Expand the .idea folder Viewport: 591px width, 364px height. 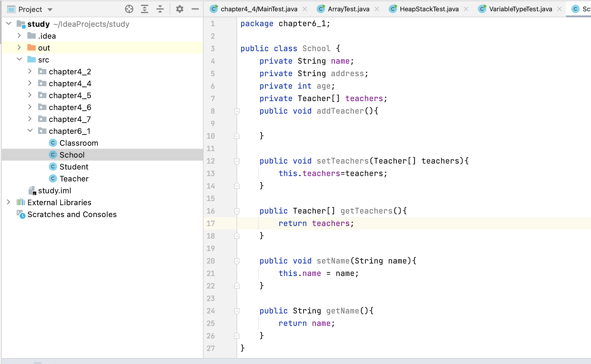pyautogui.click(x=19, y=36)
